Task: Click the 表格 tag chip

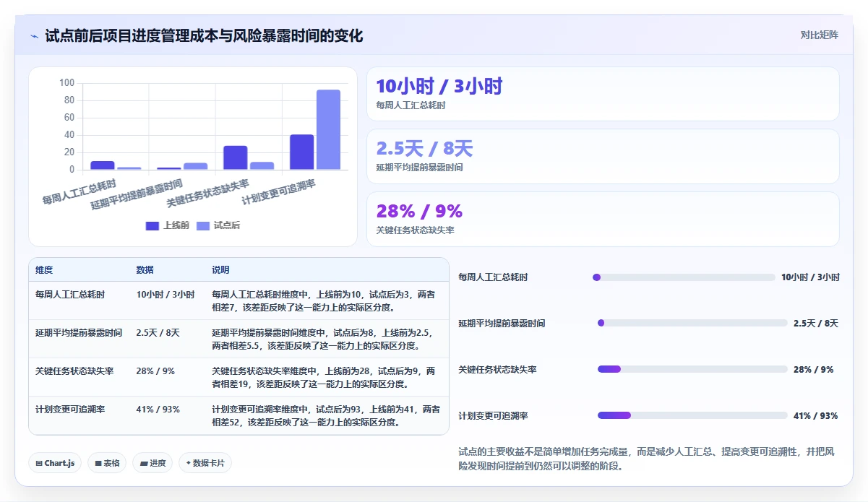Action: click(x=107, y=463)
